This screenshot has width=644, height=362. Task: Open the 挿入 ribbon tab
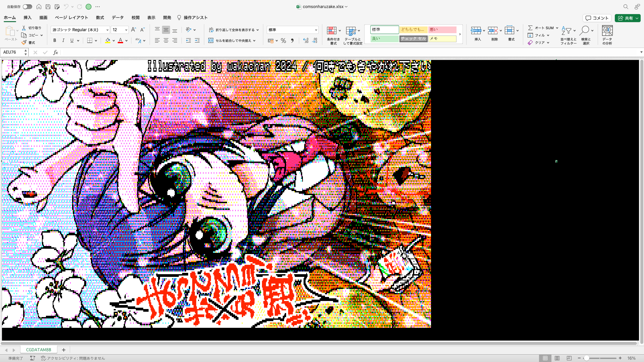(x=28, y=18)
